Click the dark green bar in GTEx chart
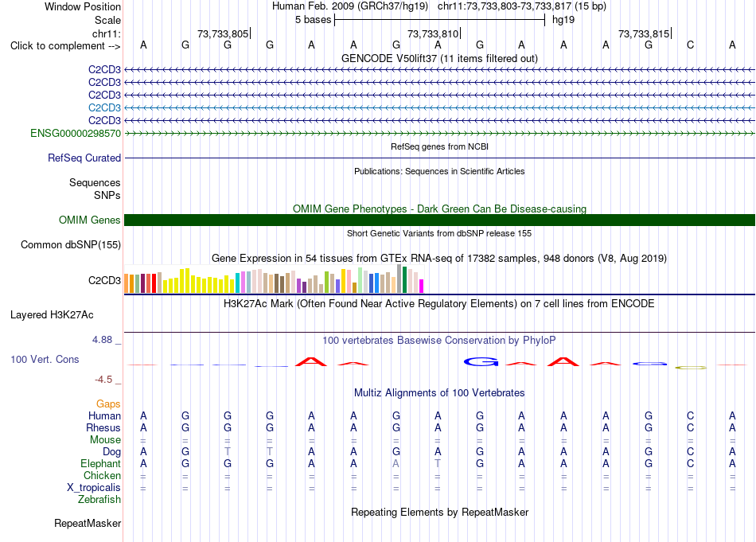Viewport: 756px width, 542px height. [404, 279]
